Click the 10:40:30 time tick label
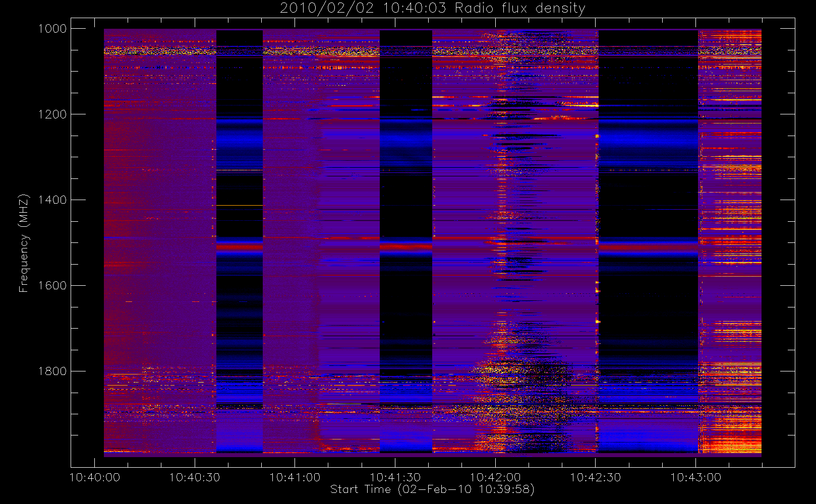 coord(195,477)
